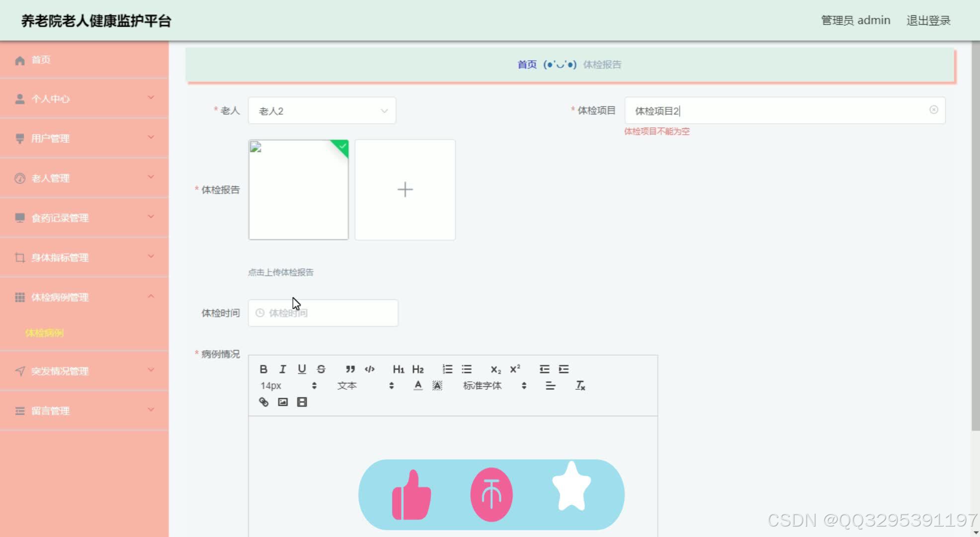Viewport: 980px width, 537px height.
Task: Click the page vertical scrollbar
Action: pyautogui.click(x=976, y=236)
